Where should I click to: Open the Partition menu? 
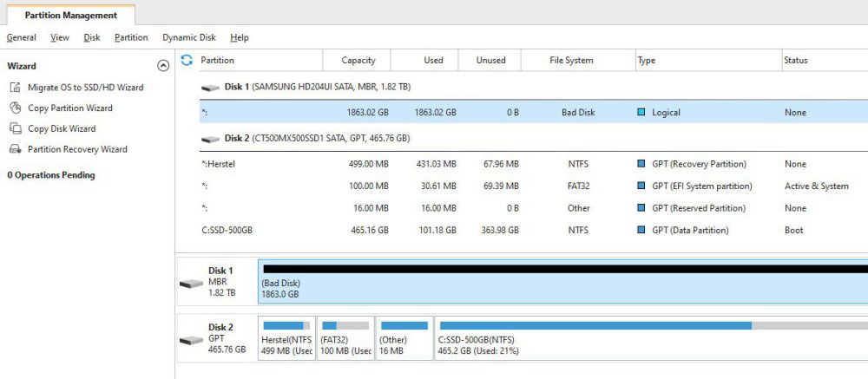(131, 37)
